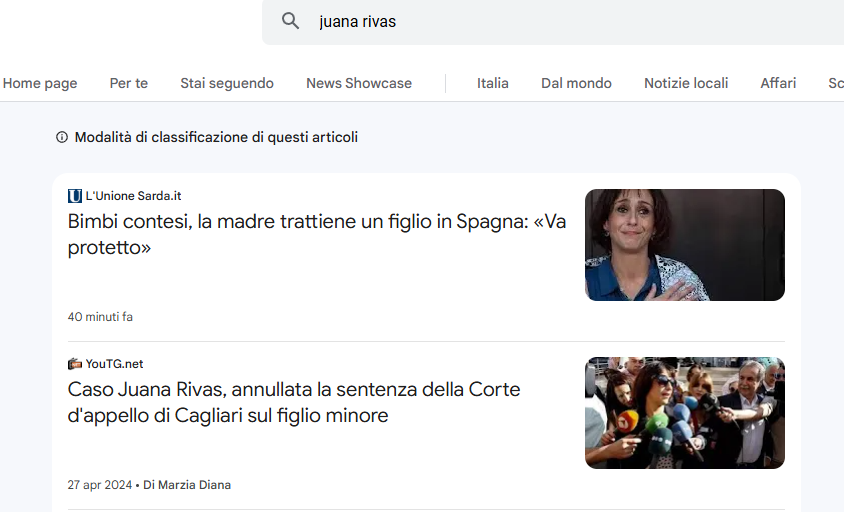The height and width of the screenshot is (512, 844).
Task: Go to the Home page tab
Action: (40, 83)
